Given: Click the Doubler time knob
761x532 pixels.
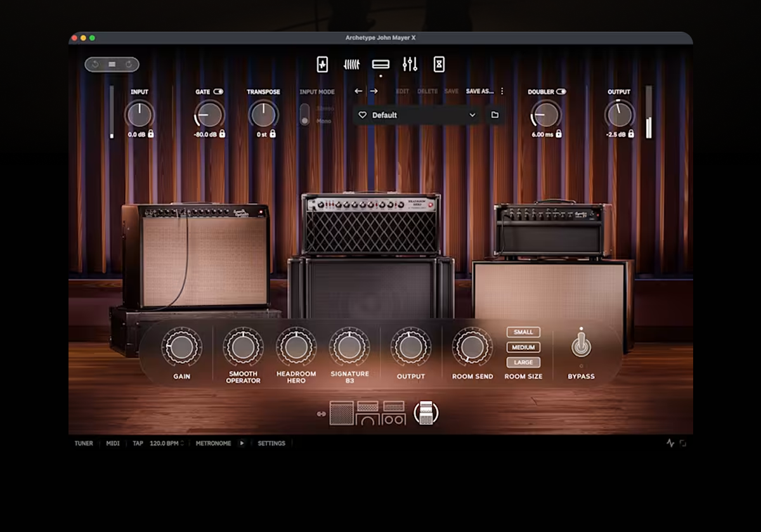Looking at the screenshot, I should coord(545,115).
